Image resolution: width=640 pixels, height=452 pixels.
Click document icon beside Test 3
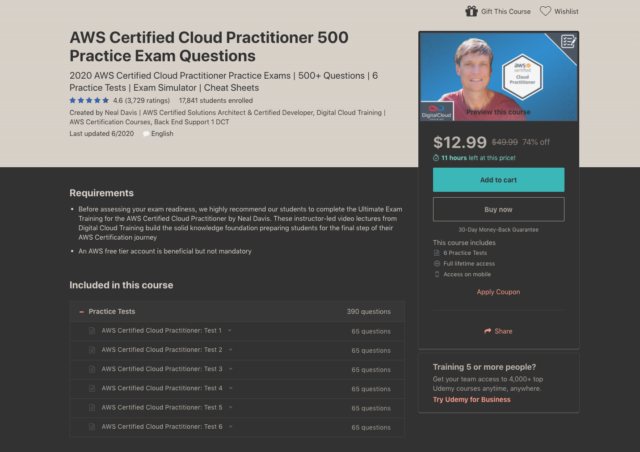pos(92,369)
